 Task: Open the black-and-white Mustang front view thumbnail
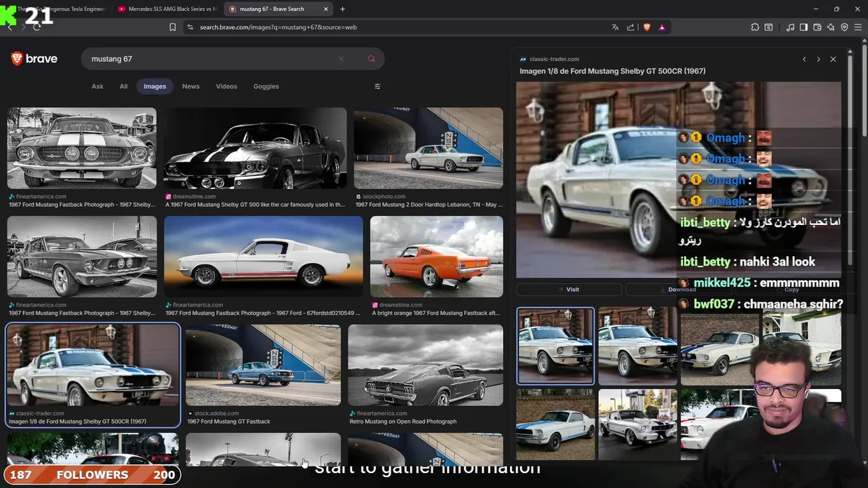pos(81,148)
